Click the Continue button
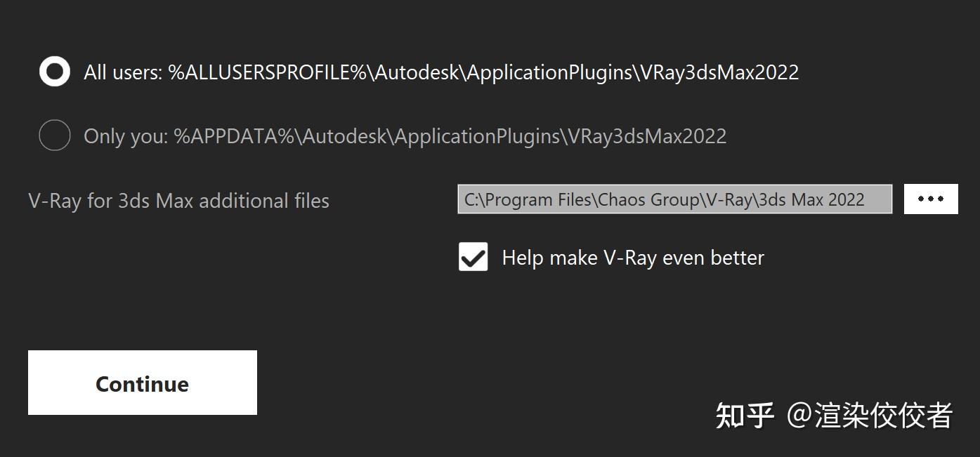 (x=143, y=383)
